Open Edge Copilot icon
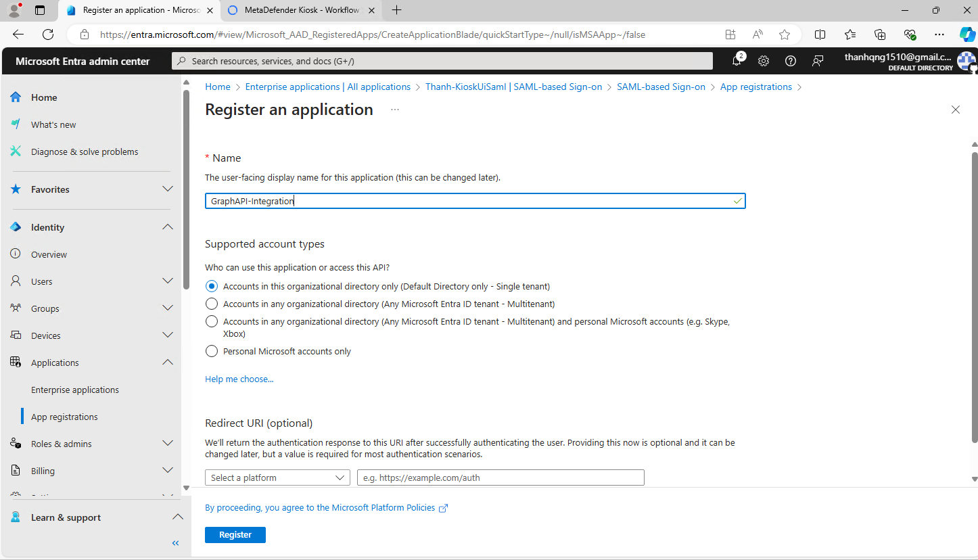The image size is (978, 560). point(967,34)
